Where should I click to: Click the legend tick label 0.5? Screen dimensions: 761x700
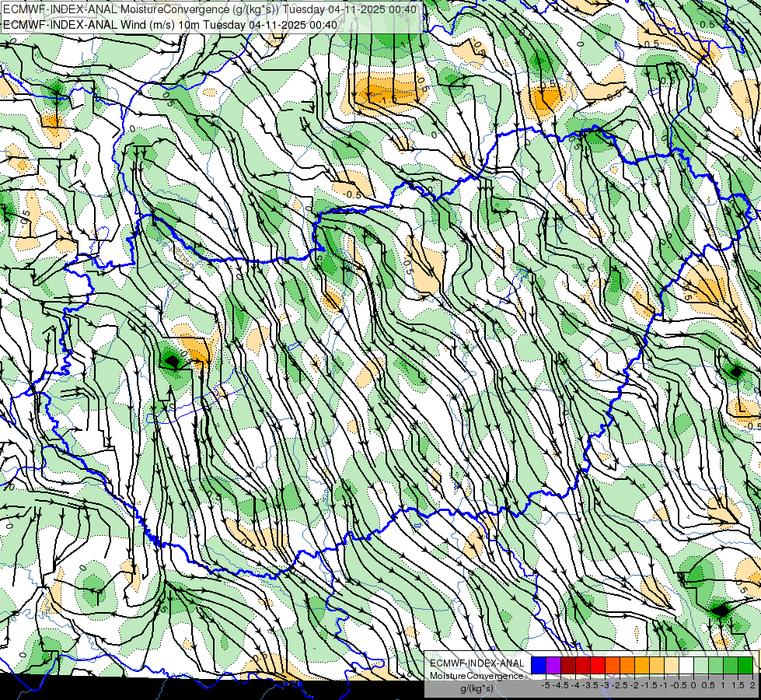708,685
